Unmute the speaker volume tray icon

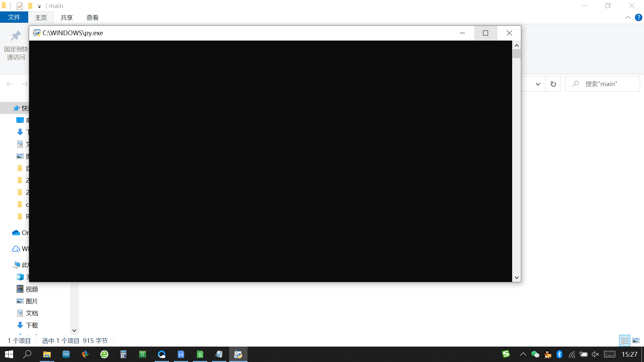pyautogui.click(x=595, y=354)
